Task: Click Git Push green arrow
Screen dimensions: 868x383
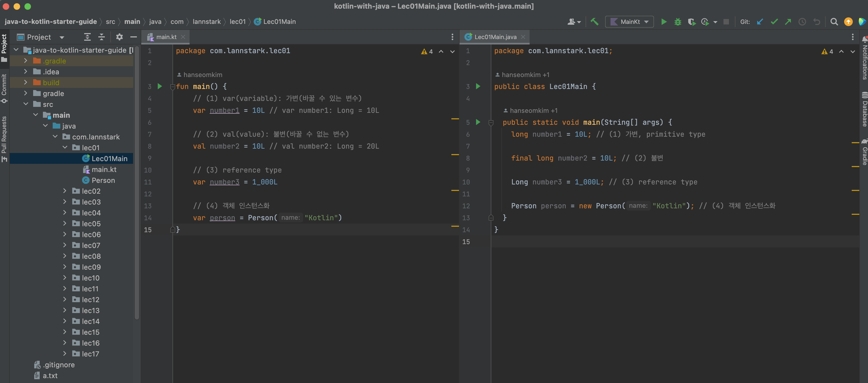Action: 788,21
